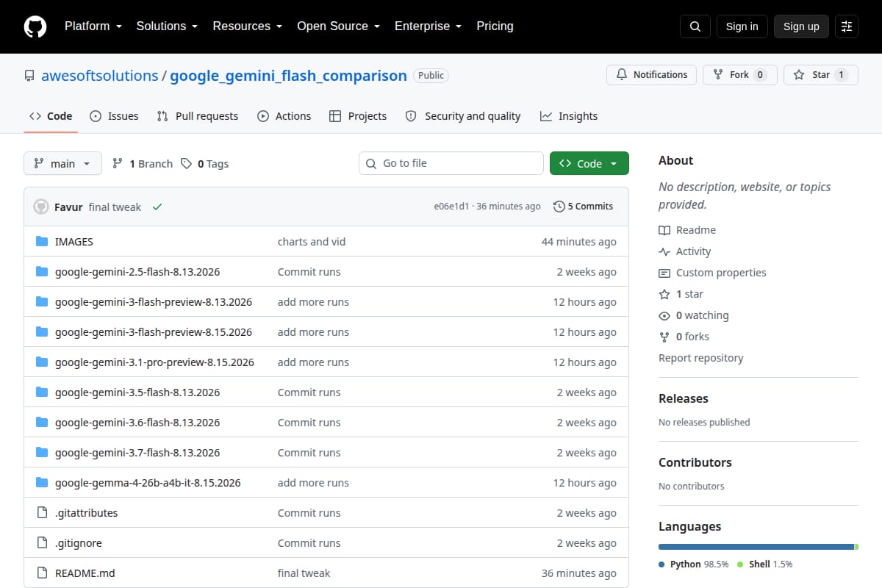Expand the Solutions menu
The width and height of the screenshot is (882, 588).
tap(168, 26)
